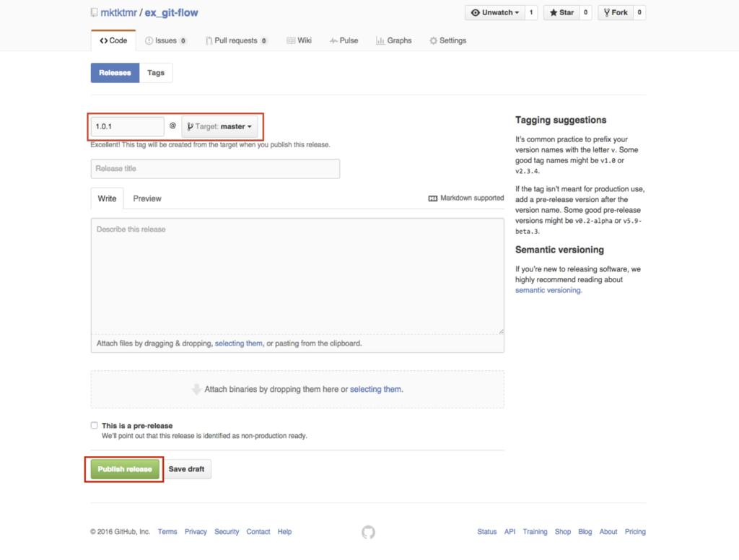
Task: Switch to the Code tab
Action: click(x=113, y=40)
